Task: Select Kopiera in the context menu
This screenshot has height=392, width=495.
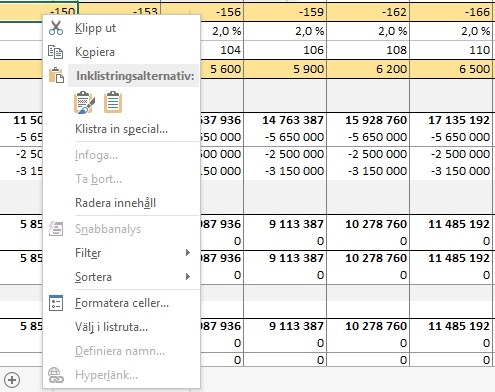Action: coord(122,52)
